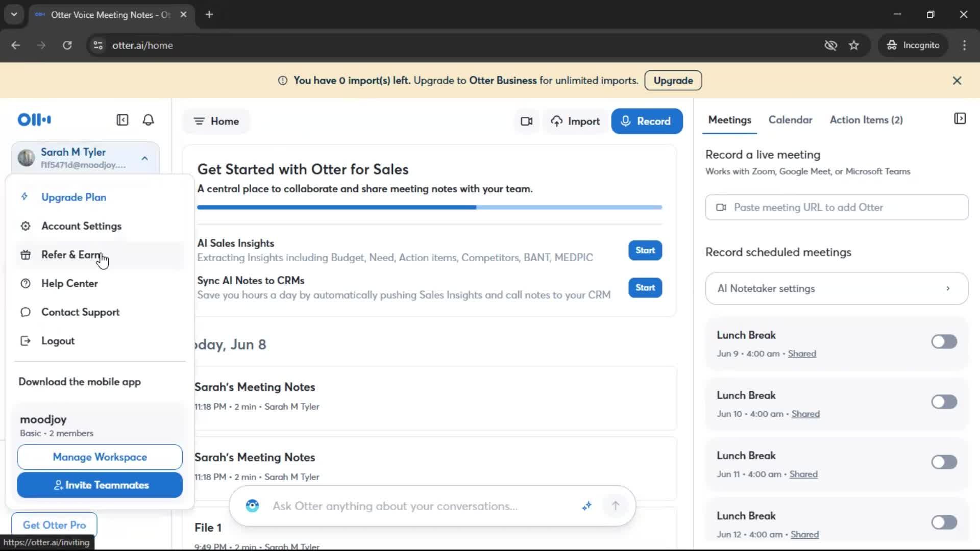Image resolution: width=980 pixels, height=551 pixels.
Task: Open Shared link for Jun 9 Lunch Break
Action: pyautogui.click(x=802, y=354)
